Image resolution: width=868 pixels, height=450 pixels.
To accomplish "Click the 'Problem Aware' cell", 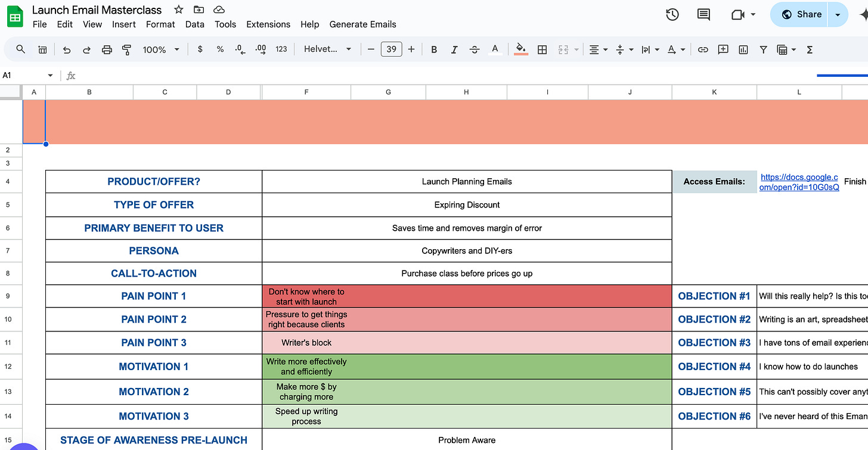I will point(467,440).
